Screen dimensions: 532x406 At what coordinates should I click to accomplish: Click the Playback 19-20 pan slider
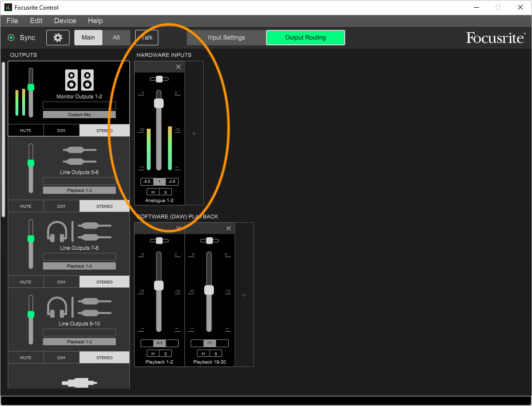tap(210, 241)
